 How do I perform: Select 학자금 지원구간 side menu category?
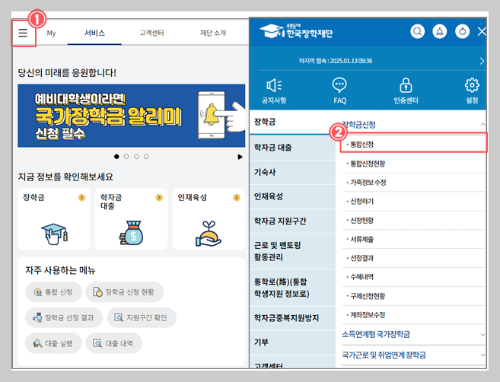pyautogui.click(x=293, y=221)
